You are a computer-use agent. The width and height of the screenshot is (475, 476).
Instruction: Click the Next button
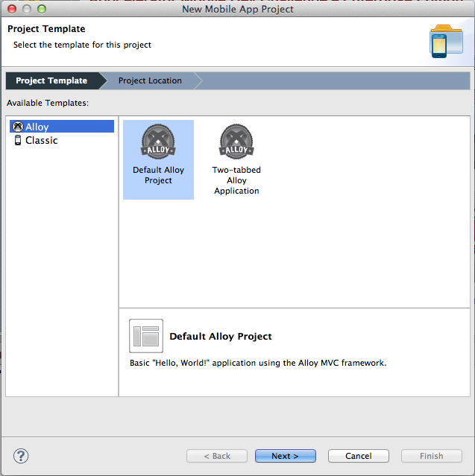pos(286,456)
